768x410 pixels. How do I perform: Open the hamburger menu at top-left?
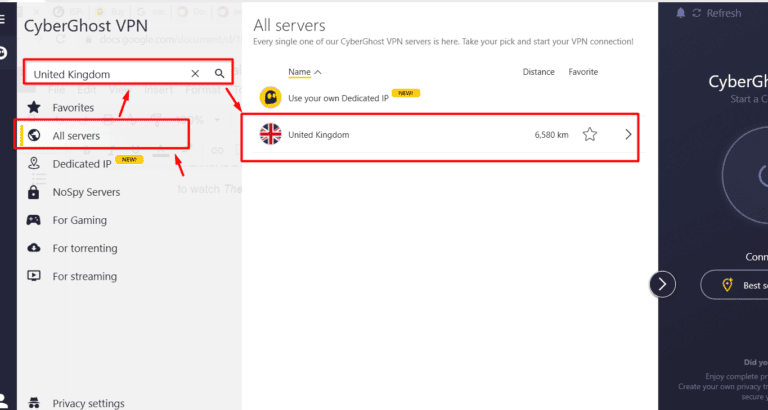pyautogui.click(x=4, y=18)
